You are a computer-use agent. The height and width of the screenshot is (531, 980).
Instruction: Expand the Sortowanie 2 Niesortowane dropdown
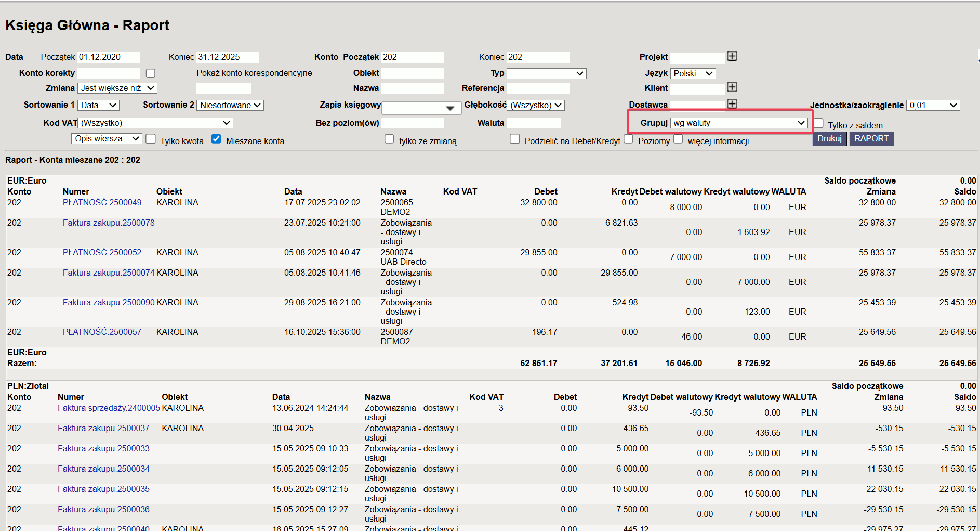click(x=230, y=105)
